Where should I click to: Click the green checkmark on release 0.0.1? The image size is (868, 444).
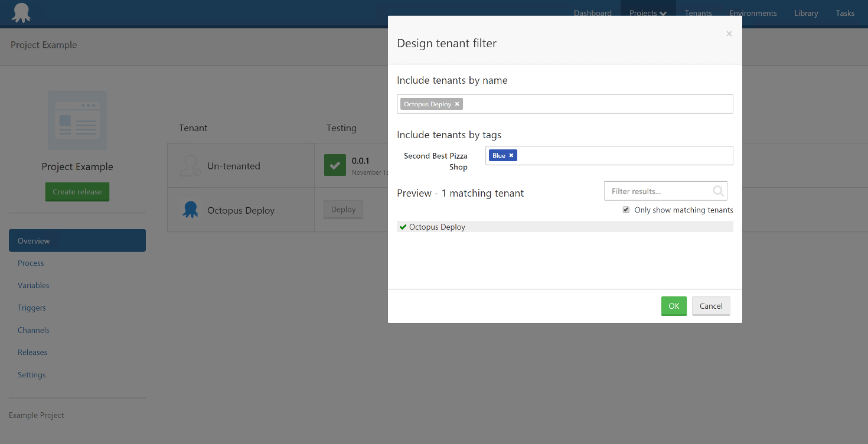[x=335, y=165]
